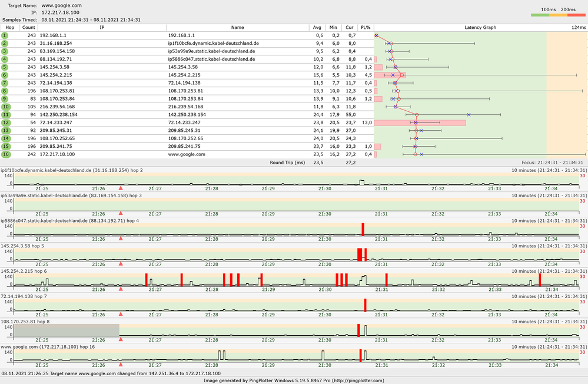Click IP cell 88.134.192.71 in the table

(56, 59)
